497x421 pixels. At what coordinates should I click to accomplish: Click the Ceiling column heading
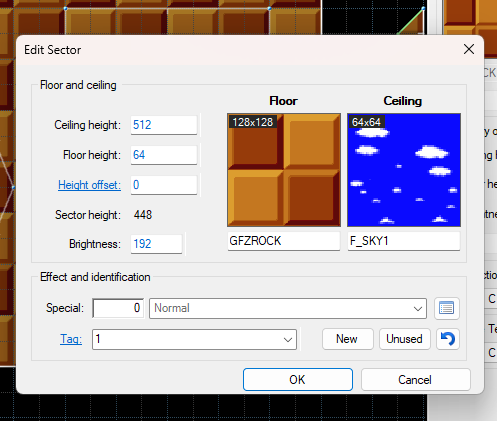tap(403, 101)
